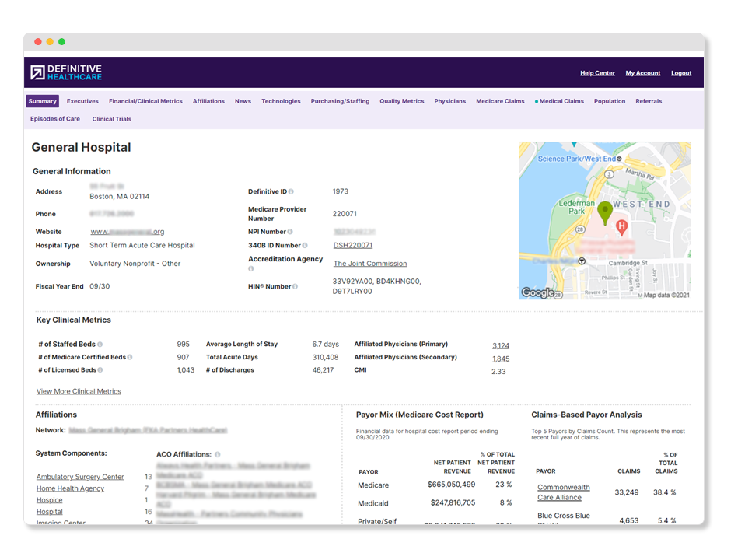Click info icon beside Medicare Certified Beds

coord(130,357)
